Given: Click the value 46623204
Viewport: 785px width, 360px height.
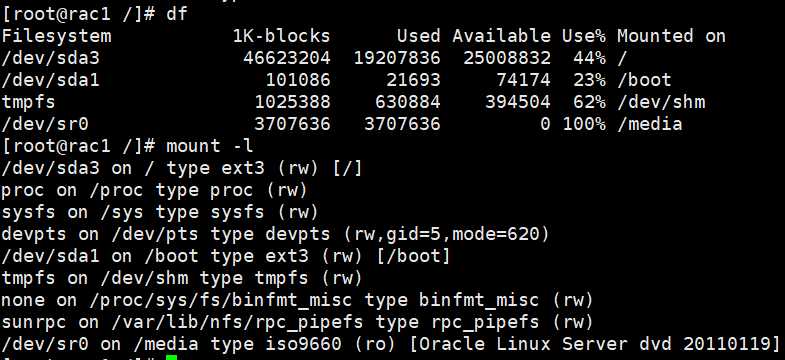Looking at the screenshot, I should click(x=287, y=58).
